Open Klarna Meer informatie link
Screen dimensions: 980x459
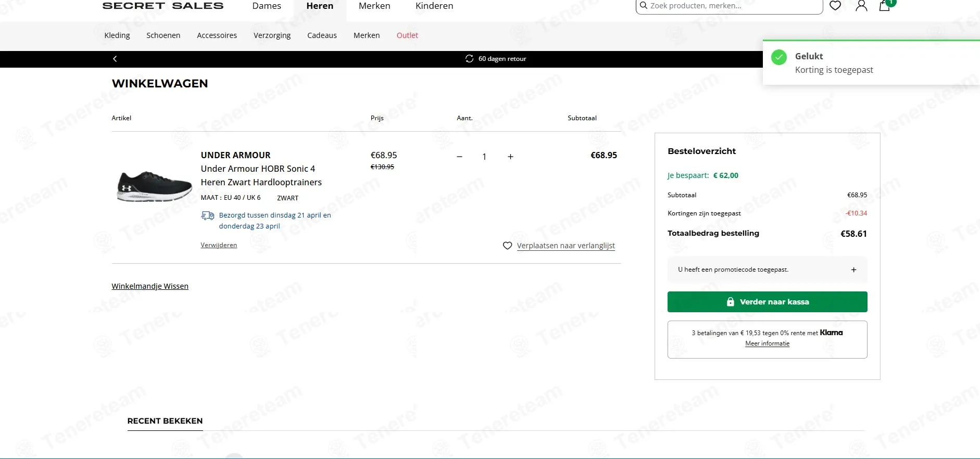(768, 343)
